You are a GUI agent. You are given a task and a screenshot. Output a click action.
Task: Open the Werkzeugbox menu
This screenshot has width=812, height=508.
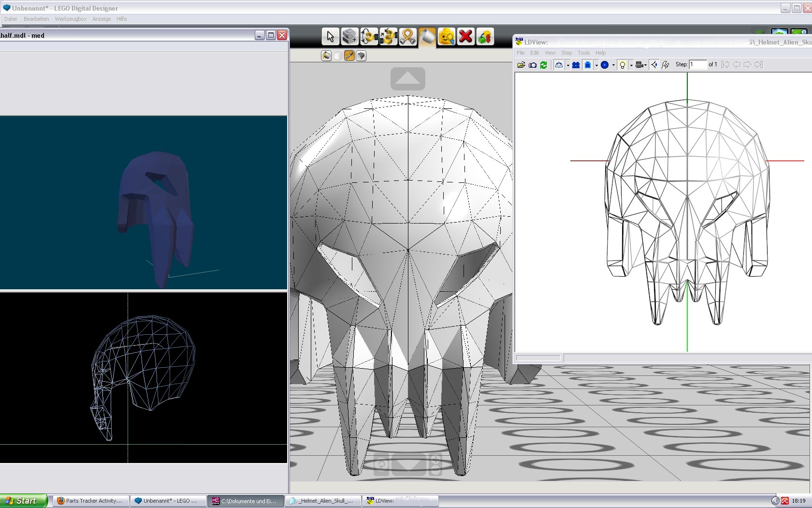coord(71,19)
